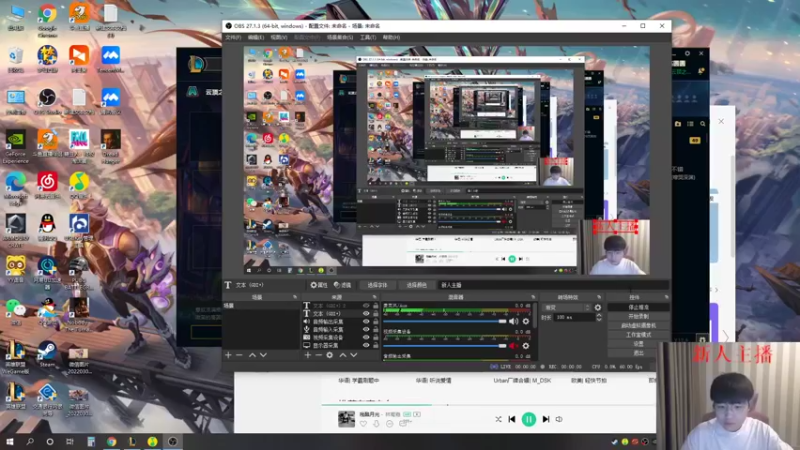Open the first mixer channel gear settings
Screen dimensions: 800x450
pos(526,321)
